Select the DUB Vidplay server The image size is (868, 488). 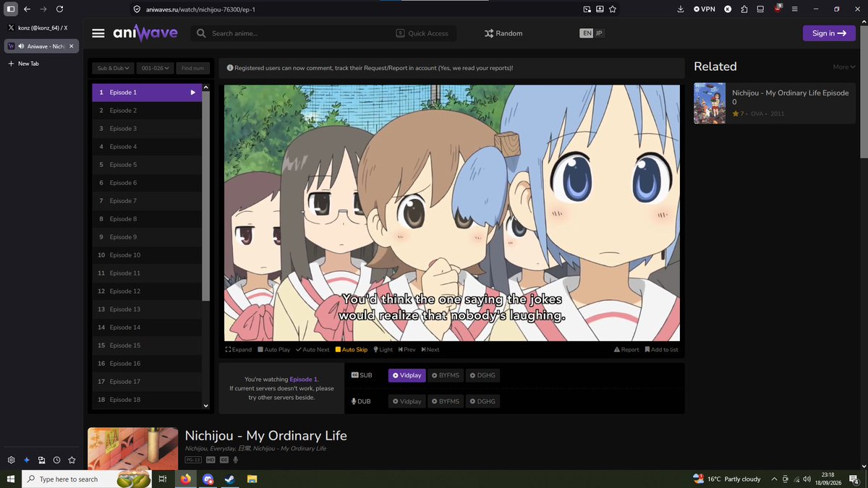pos(407,401)
